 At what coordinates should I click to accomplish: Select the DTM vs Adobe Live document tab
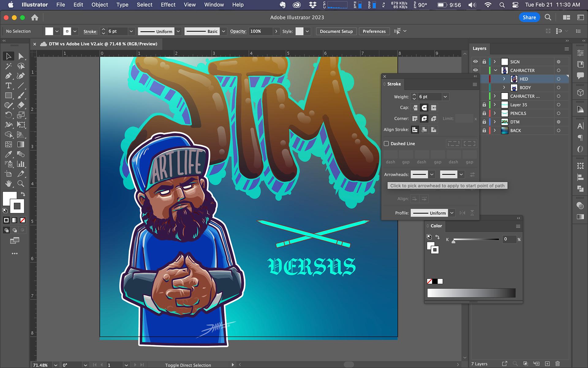pyautogui.click(x=103, y=44)
